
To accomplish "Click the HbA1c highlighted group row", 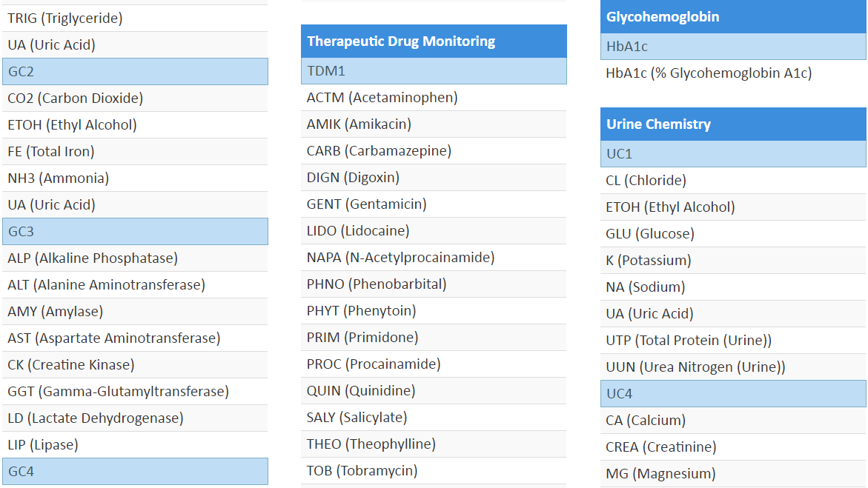I will [x=732, y=47].
